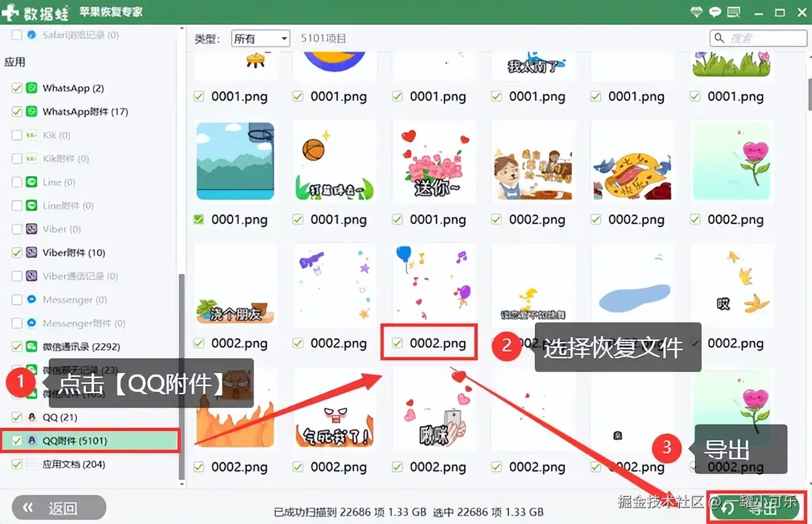Click the WhatsApp附件 (17) icon
This screenshot has width=812, height=524.
pos(32,111)
